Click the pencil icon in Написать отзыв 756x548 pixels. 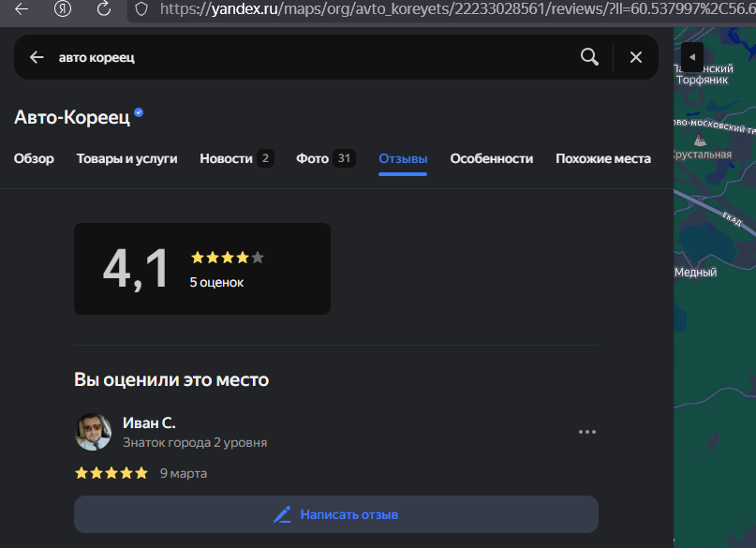[283, 514]
